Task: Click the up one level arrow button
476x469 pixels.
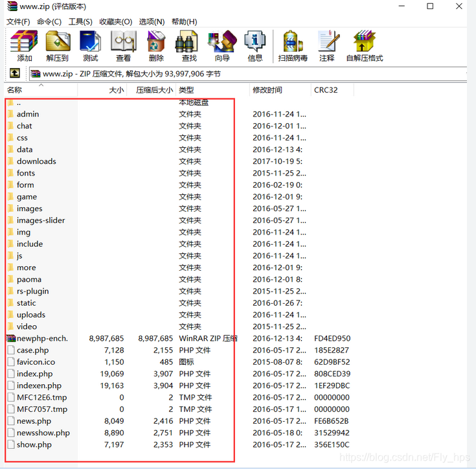Action: (x=15, y=73)
